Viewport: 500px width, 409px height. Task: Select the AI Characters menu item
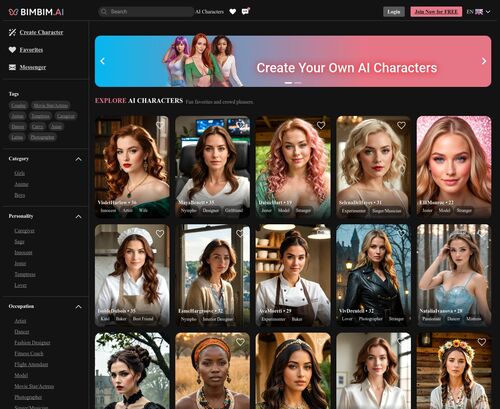point(209,12)
